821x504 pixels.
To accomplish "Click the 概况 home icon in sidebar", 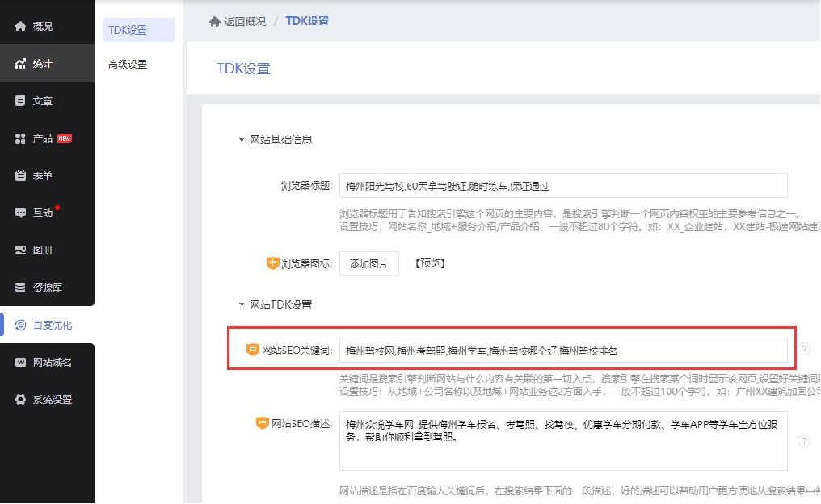I will click(20, 26).
